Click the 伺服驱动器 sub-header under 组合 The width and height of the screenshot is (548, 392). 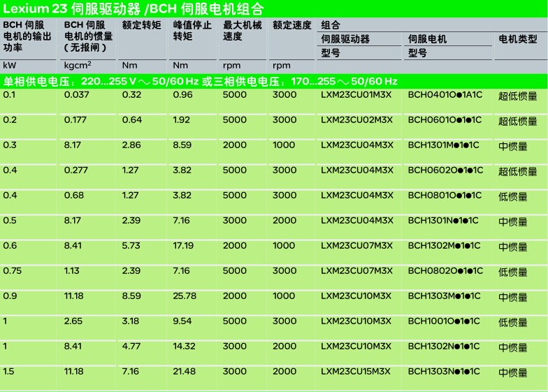(345, 39)
